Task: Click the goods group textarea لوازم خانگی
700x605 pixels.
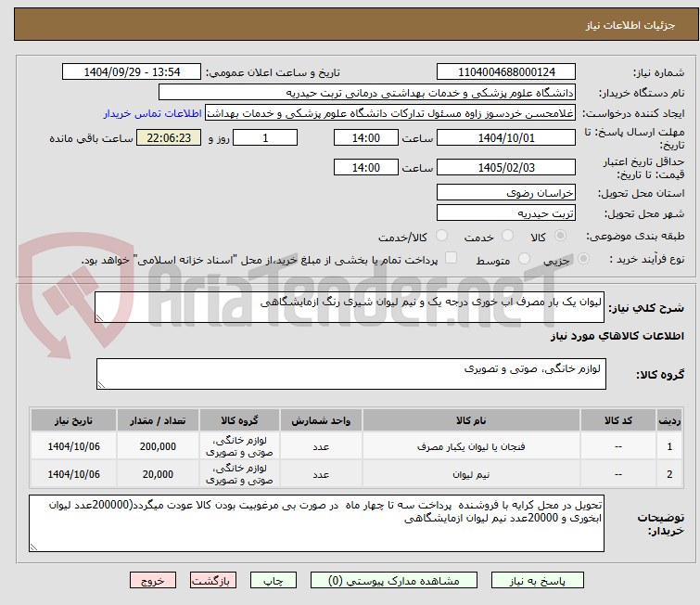Action: click(x=351, y=374)
